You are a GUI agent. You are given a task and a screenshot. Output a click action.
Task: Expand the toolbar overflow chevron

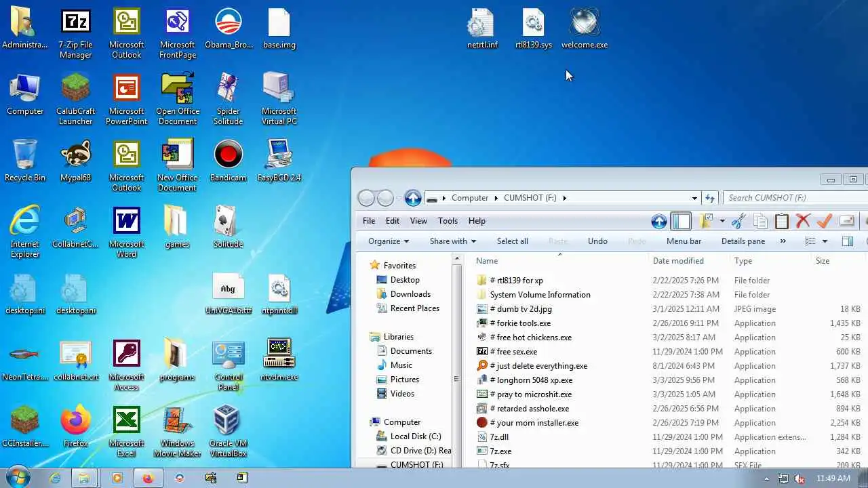point(783,241)
